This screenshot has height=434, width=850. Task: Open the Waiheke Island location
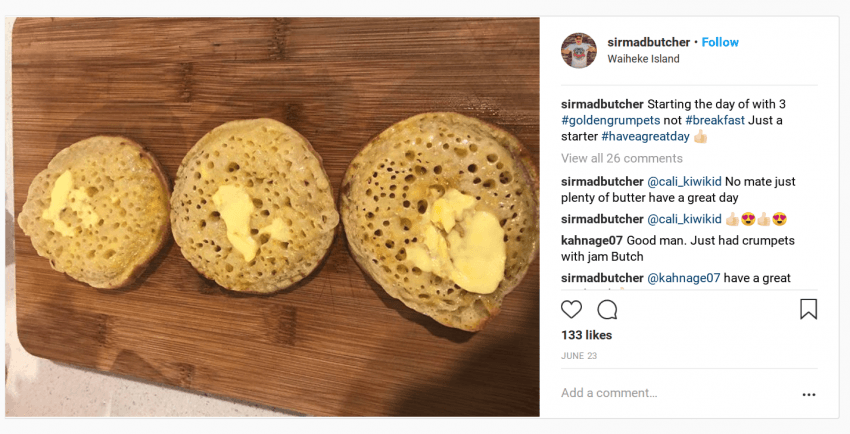click(x=643, y=59)
